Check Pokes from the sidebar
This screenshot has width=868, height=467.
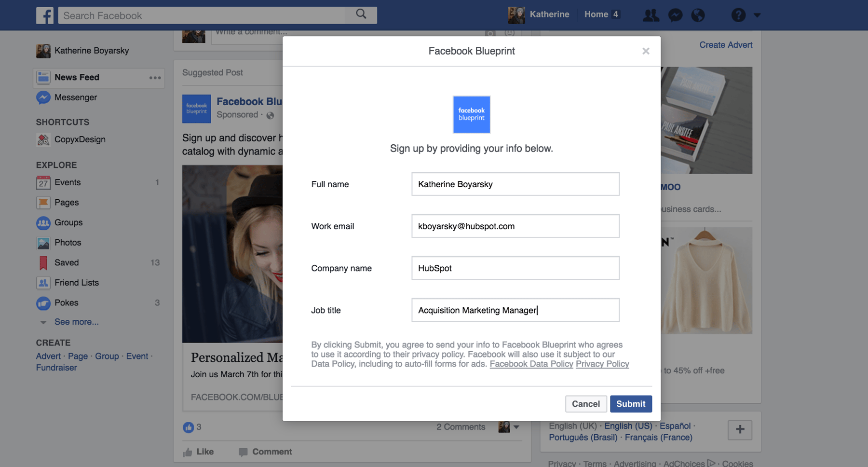tap(66, 302)
